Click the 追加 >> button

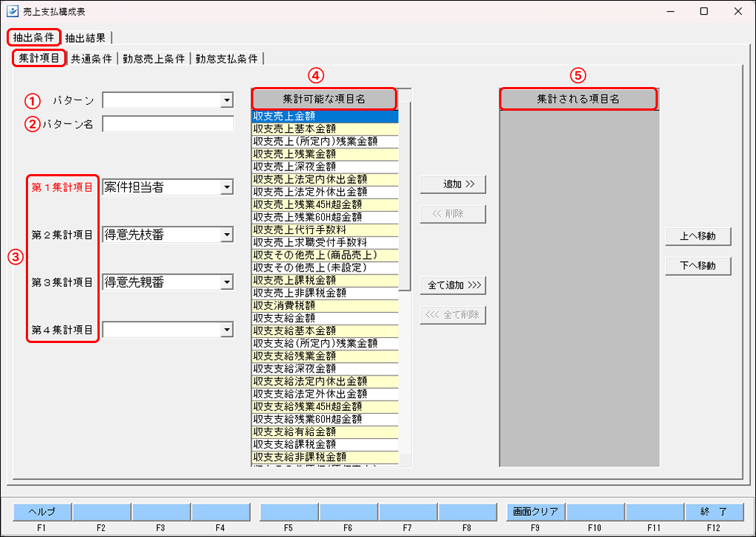pyautogui.click(x=453, y=184)
